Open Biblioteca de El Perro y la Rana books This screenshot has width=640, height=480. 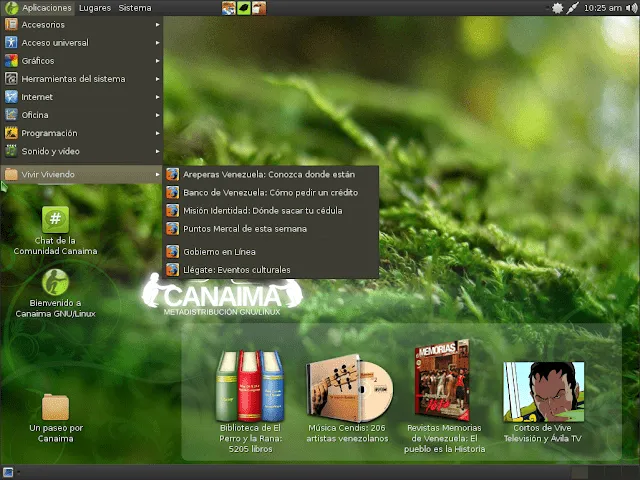(250, 402)
